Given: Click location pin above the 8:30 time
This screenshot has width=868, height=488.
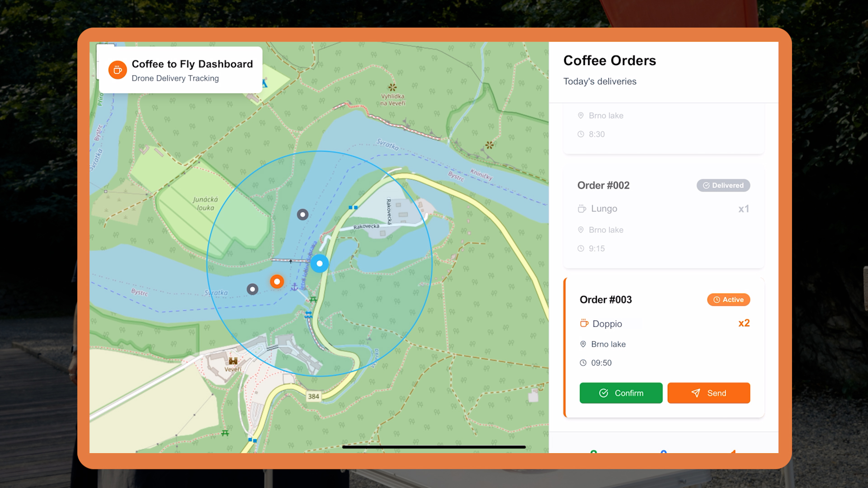Looking at the screenshot, I should (580, 116).
